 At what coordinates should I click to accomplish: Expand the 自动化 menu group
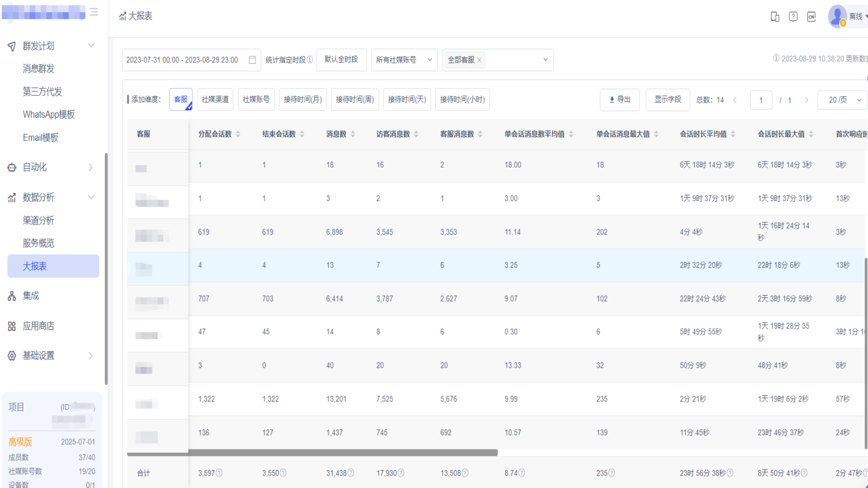[91, 168]
